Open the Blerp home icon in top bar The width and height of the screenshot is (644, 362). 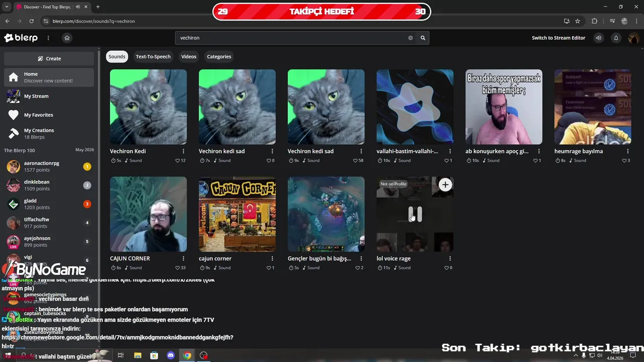click(x=67, y=38)
